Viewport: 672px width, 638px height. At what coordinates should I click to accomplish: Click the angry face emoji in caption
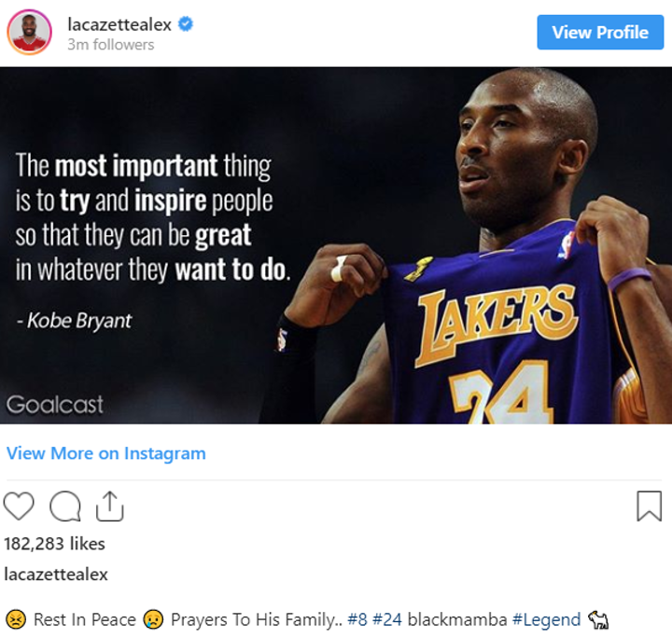tap(15, 619)
